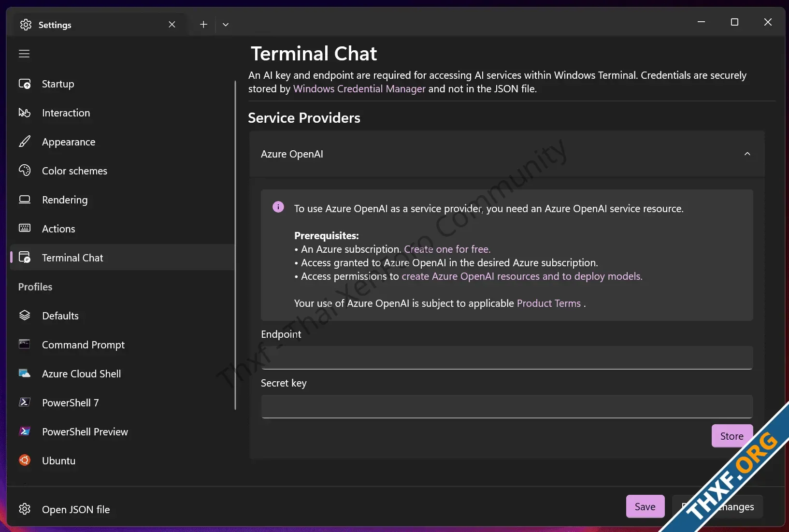Screen dimensions: 789x532
Task: Open the Product Terms link
Action: coord(548,303)
